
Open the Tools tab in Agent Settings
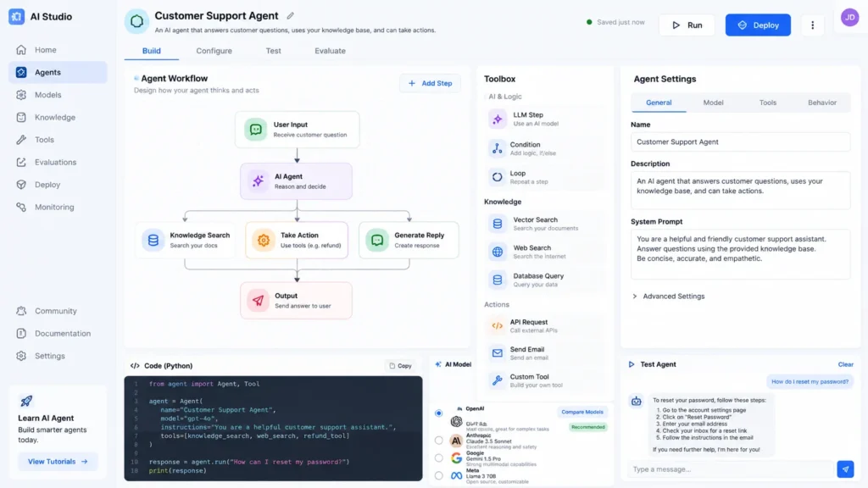click(768, 103)
